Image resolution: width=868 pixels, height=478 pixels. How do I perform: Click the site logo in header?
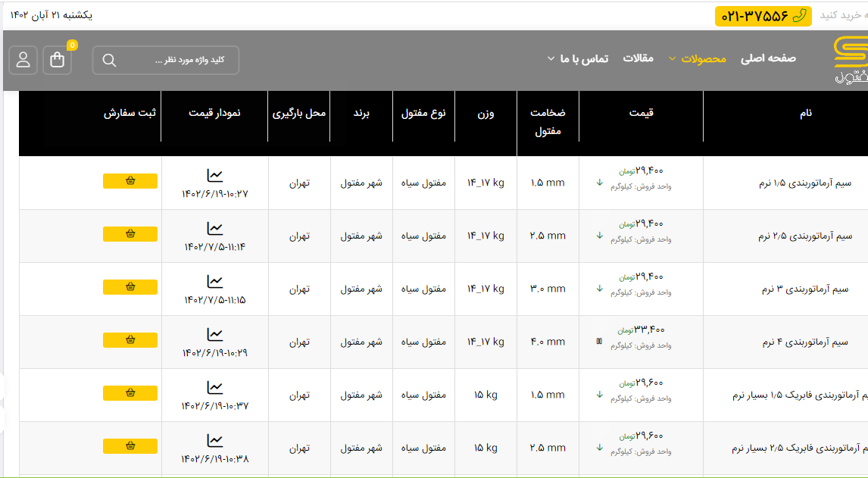(x=850, y=61)
